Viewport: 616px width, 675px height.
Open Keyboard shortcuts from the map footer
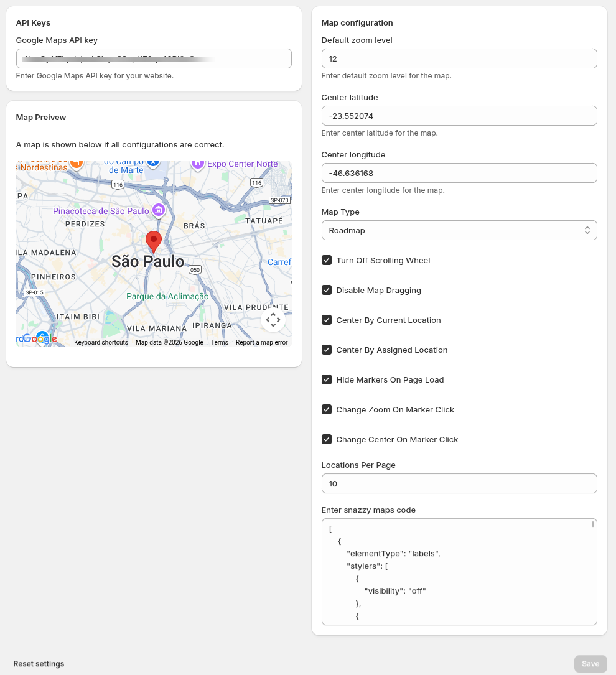coord(101,342)
